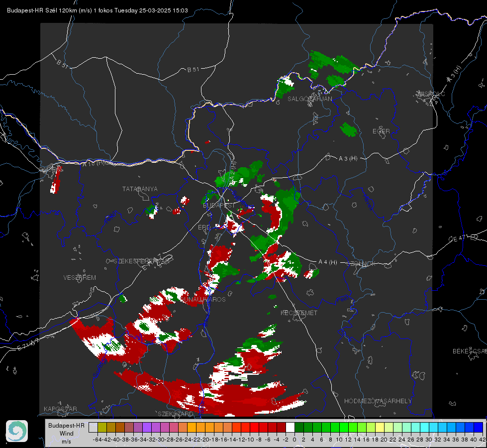Click the Budapest-HR Wind m/s legend title
This screenshot has height=448, width=487.
tap(67, 433)
